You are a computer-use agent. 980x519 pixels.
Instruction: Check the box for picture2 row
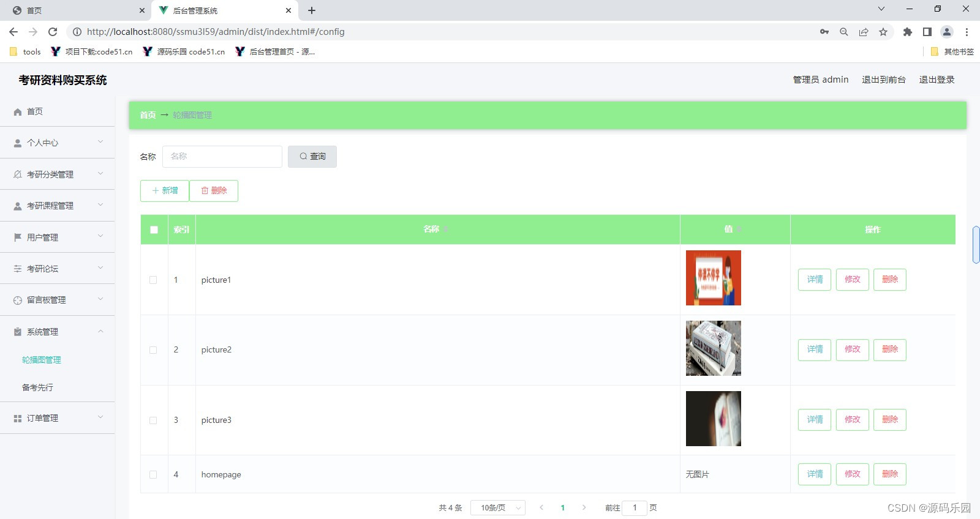153,350
